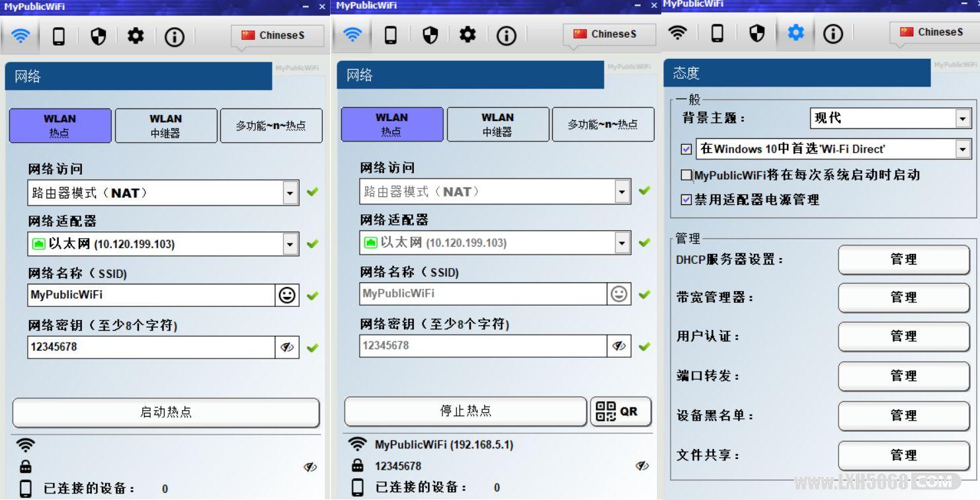This screenshot has width=980, height=500.
Task: Click connected devices phone icon in left window bottom
Action: (25, 489)
